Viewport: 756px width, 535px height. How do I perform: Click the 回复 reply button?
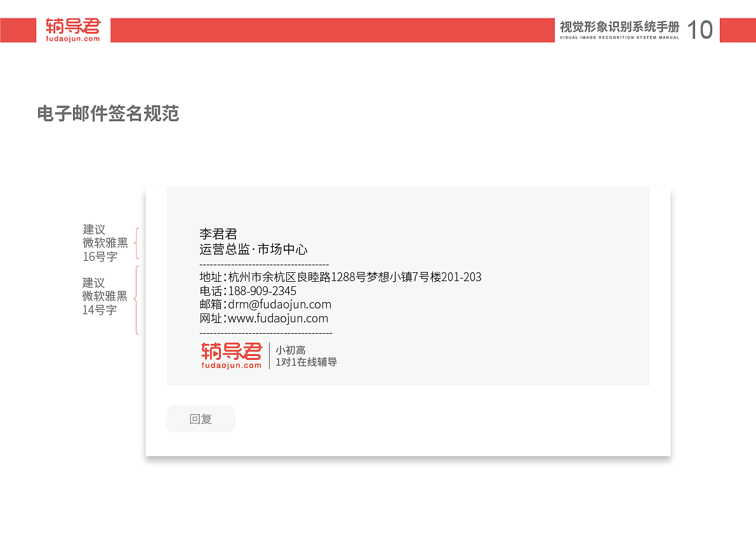point(201,419)
